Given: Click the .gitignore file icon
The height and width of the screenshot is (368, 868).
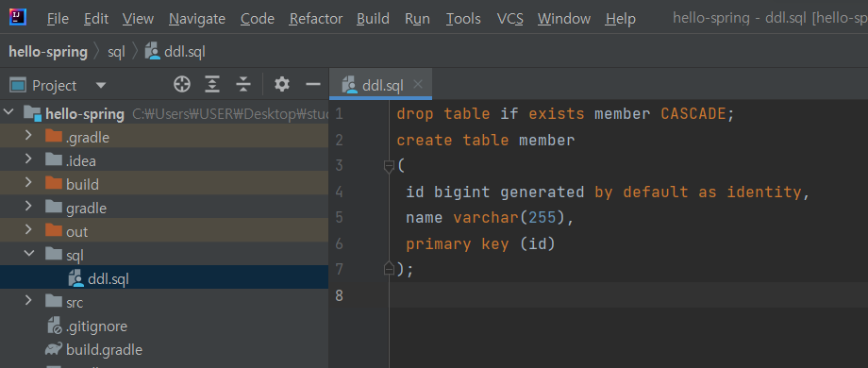Looking at the screenshot, I should pyautogui.click(x=54, y=326).
